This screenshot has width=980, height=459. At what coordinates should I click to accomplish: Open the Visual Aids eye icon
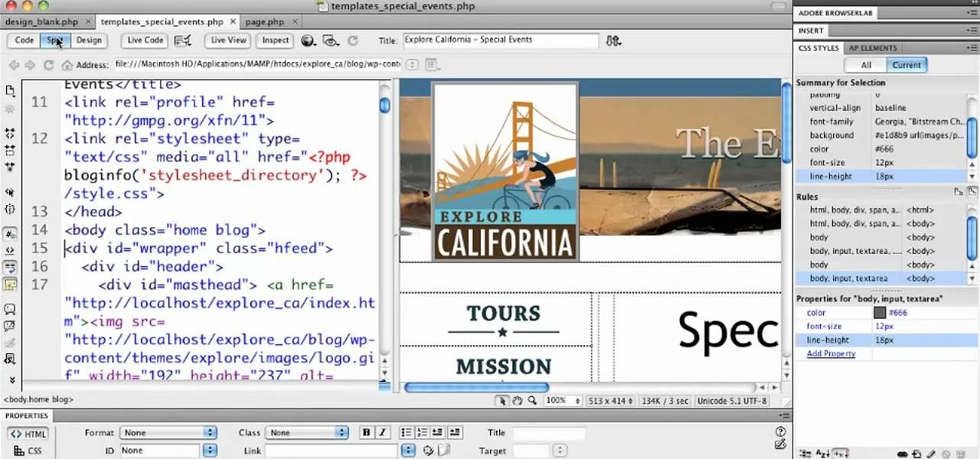coord(330,41)
